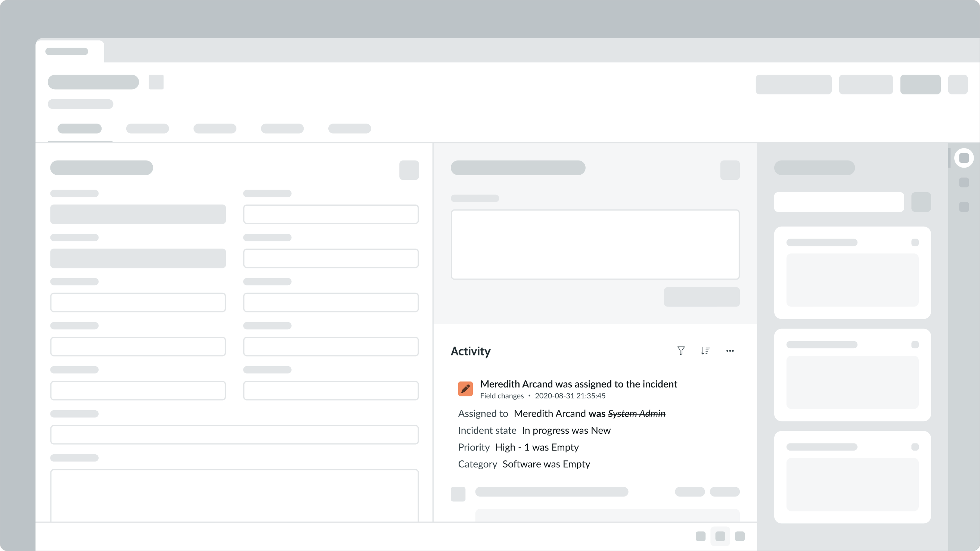Open Activity more options ellipsis menu

(x=730, y=351)
